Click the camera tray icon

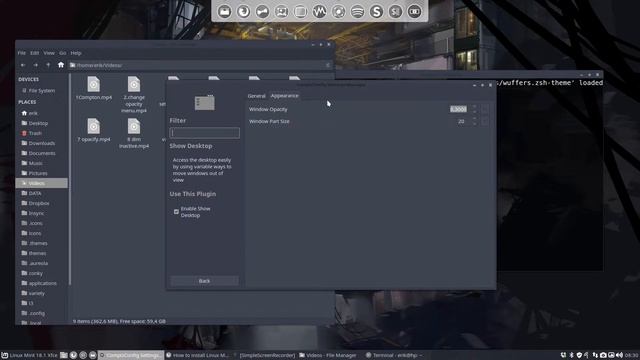(x=603, y=356)
